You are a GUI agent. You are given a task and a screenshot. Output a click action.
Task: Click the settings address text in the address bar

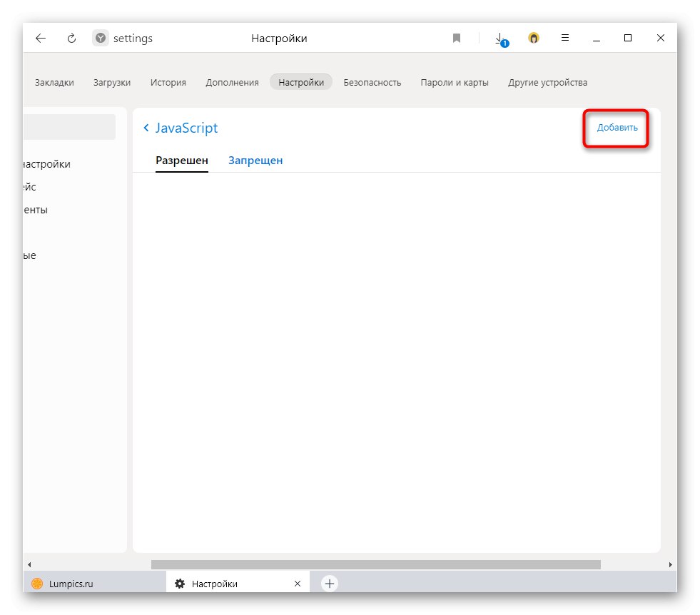tap(133, 39)
